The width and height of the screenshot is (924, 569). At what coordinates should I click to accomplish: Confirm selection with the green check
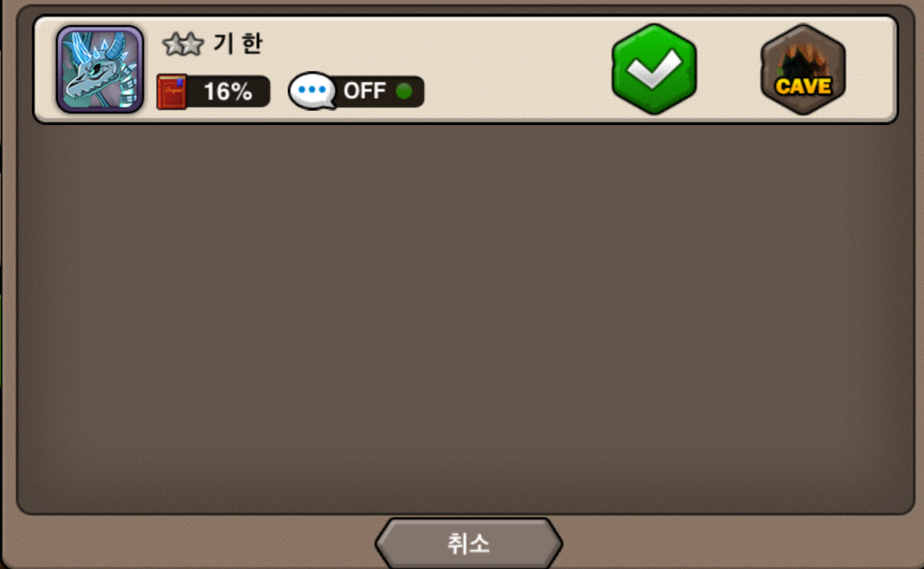coord(654,69)
